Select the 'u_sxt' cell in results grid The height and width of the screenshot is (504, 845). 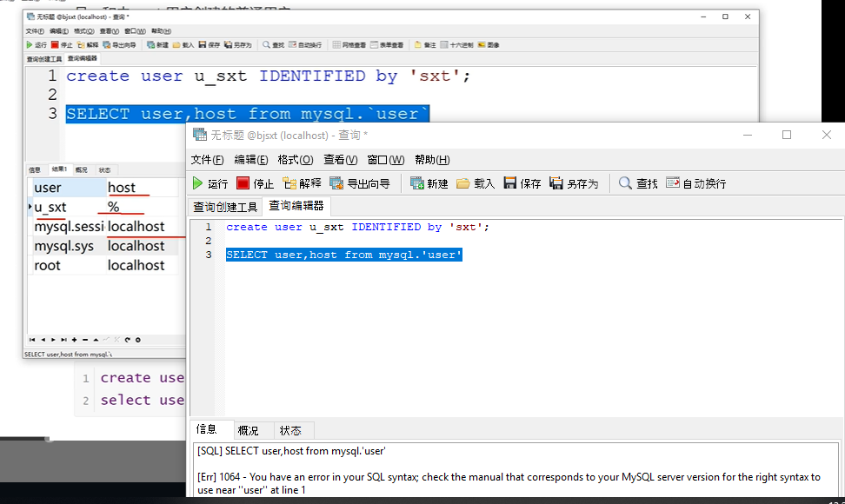[69, 208]
